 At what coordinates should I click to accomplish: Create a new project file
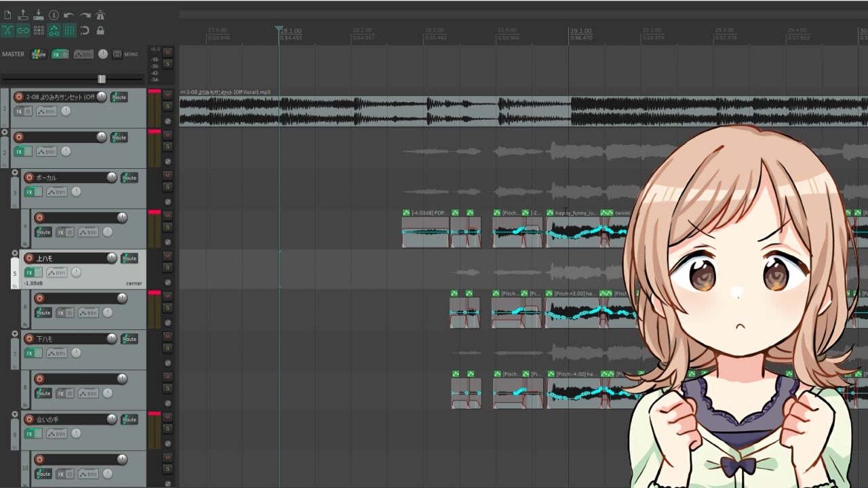[x=7, y=14]
